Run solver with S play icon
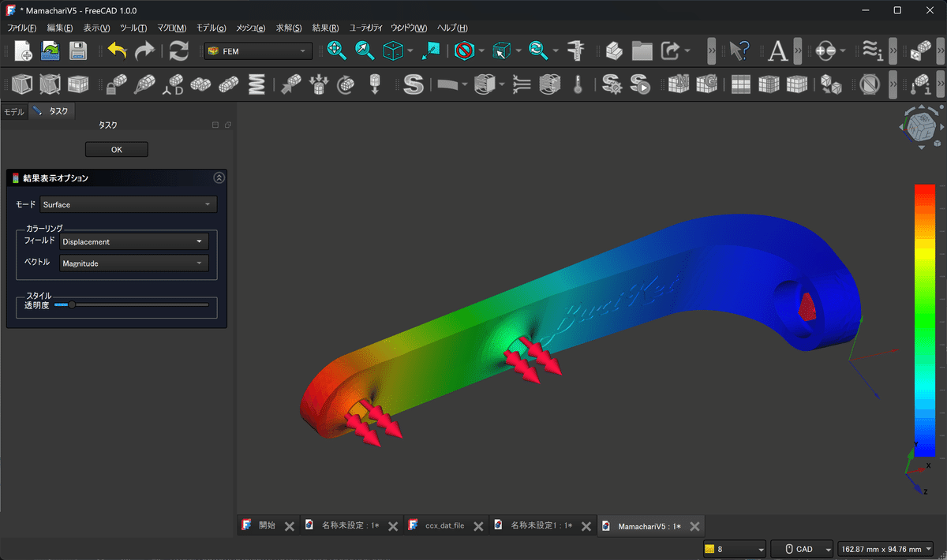This screenshot has height=560, width=947. click(x=640, y=84)
